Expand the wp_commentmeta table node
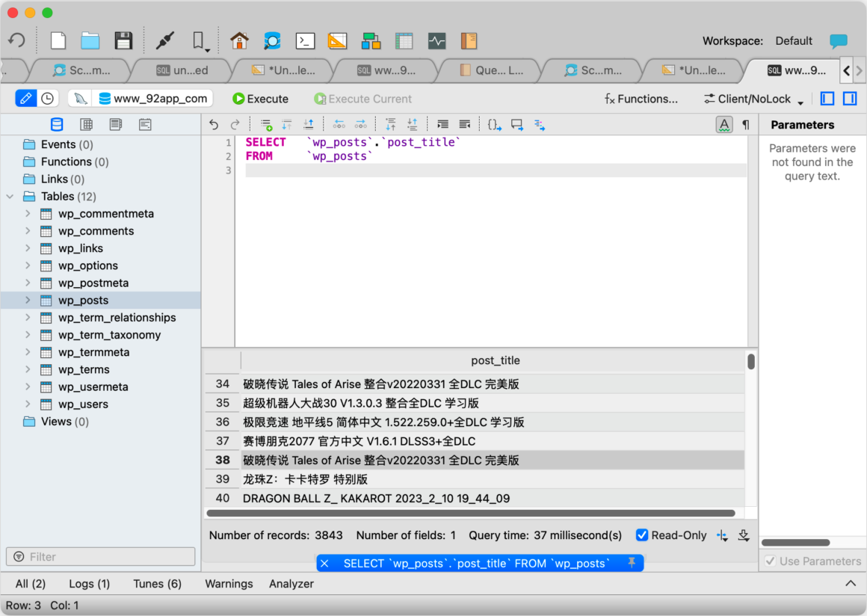This screenshot has width=867, height=616. coord(28,214)
